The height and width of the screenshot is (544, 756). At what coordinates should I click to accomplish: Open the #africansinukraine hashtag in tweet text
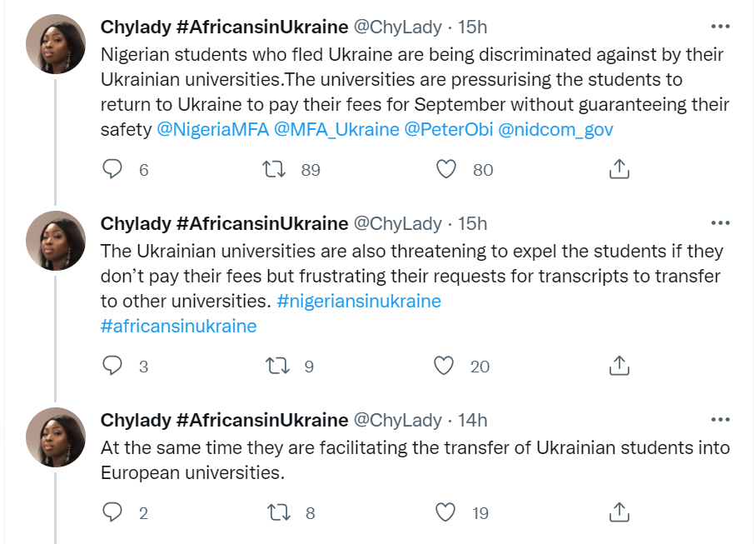(x=178, y=326)
